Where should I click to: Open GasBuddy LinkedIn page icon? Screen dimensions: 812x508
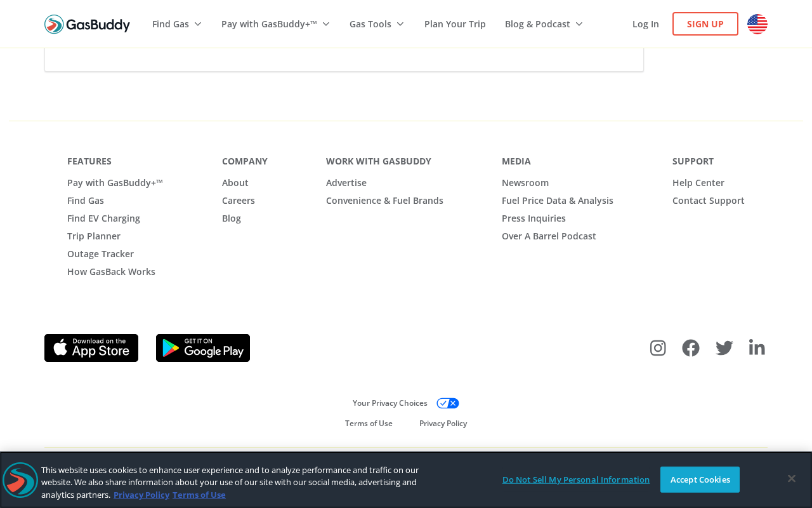click(757, 347)
